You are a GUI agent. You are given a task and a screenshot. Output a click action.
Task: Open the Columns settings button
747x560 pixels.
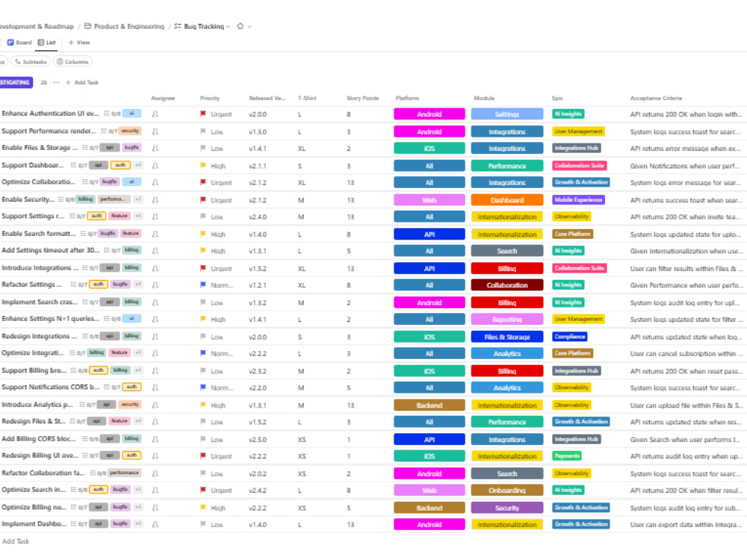pyautogui.click(x=72, y=62)
